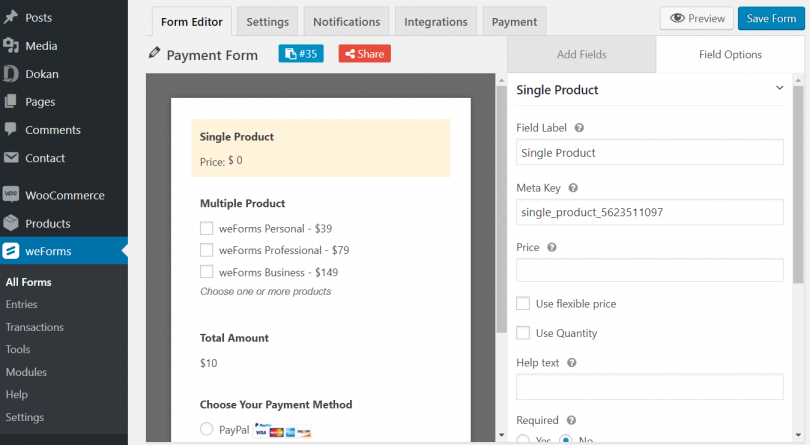810x445 pixels.
Task: Open weForms Help submenu item
Action: [x=17, y=394]
